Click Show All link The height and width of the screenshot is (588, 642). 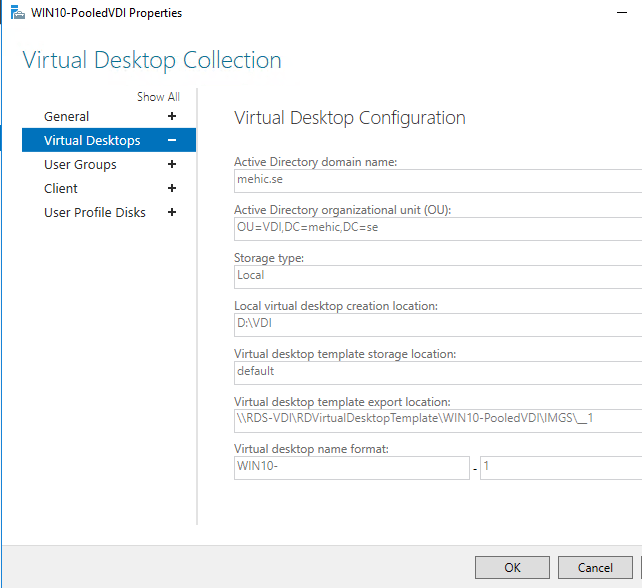pyautogui.click(x=158, y=97)
